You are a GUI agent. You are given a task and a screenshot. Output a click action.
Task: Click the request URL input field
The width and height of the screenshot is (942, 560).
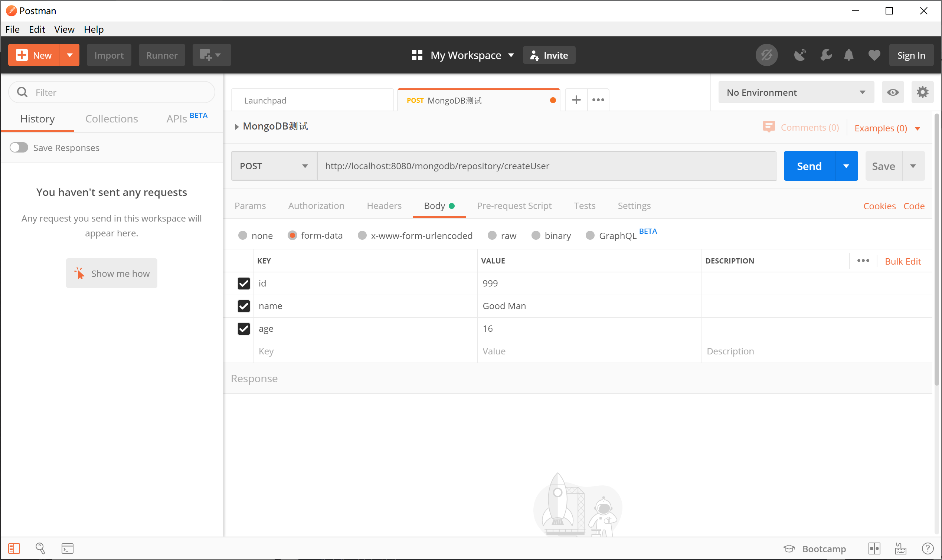pos(546,166)
